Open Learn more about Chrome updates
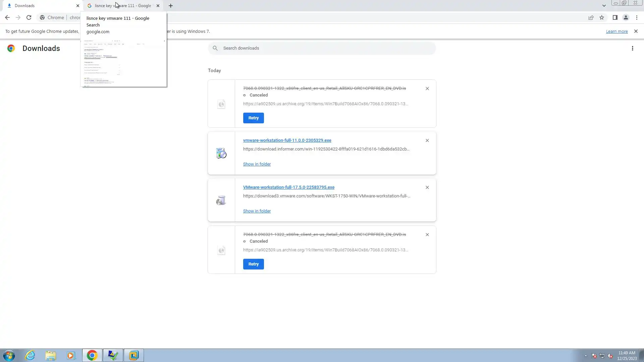This screenshot has width=644, height=362. [616, 32]
